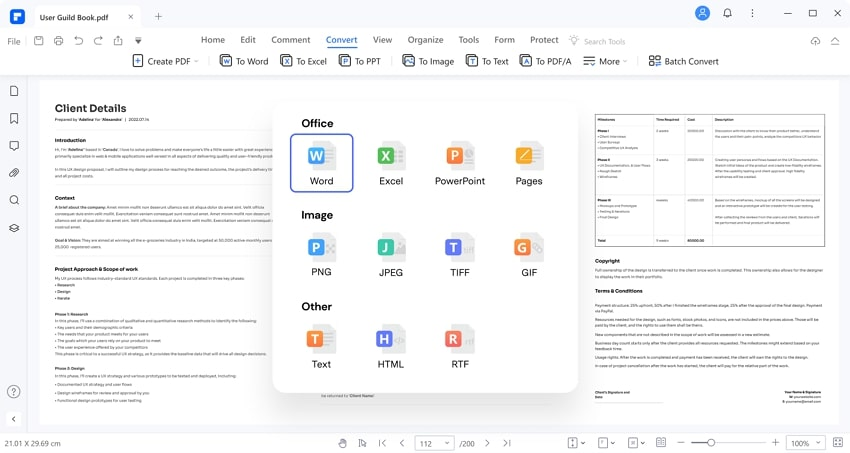The height and width of the screenshot is (453, 850).
Task: Activate the text select cursor tool
Action: click(362, 443)
